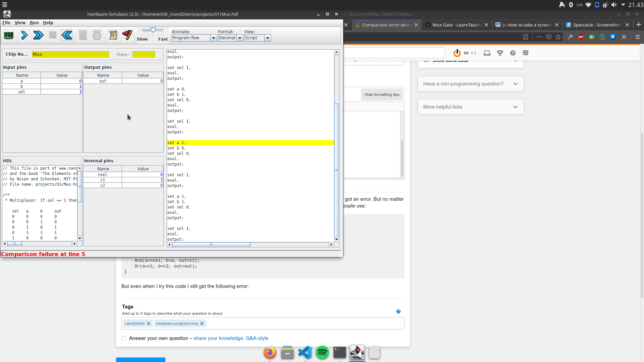Click the Load Chip icon

pos(9,35)
